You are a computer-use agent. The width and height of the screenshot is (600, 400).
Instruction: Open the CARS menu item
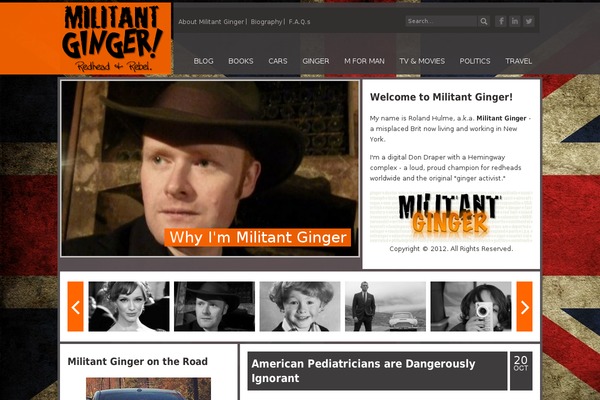(x=278, y=61)
